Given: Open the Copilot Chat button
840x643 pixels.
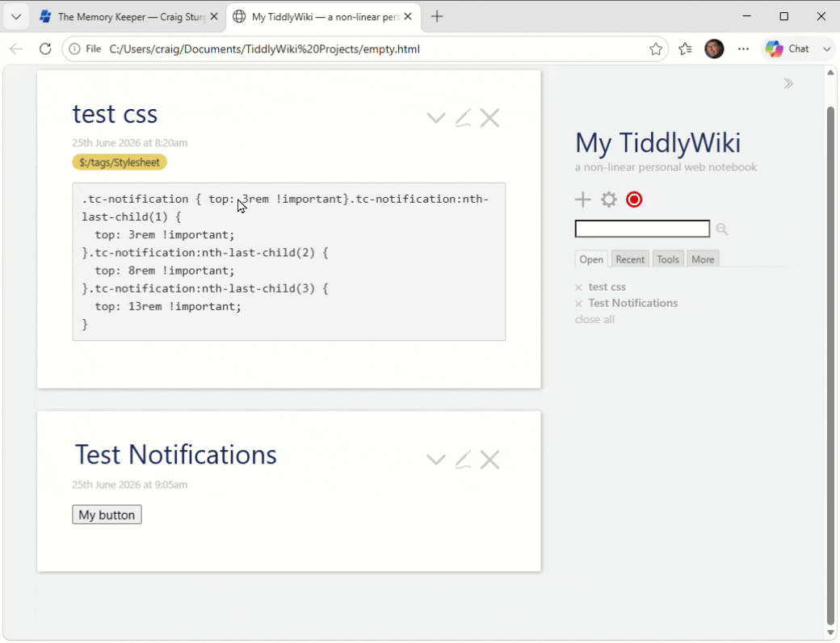Looking at the screenshot, I should 787,49.
